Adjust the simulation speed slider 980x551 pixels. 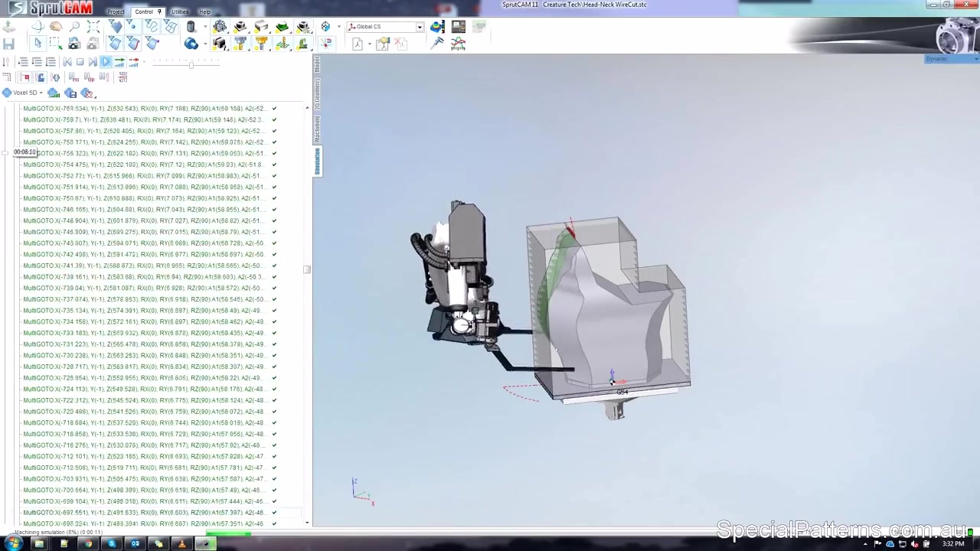(x=191, y=65)
